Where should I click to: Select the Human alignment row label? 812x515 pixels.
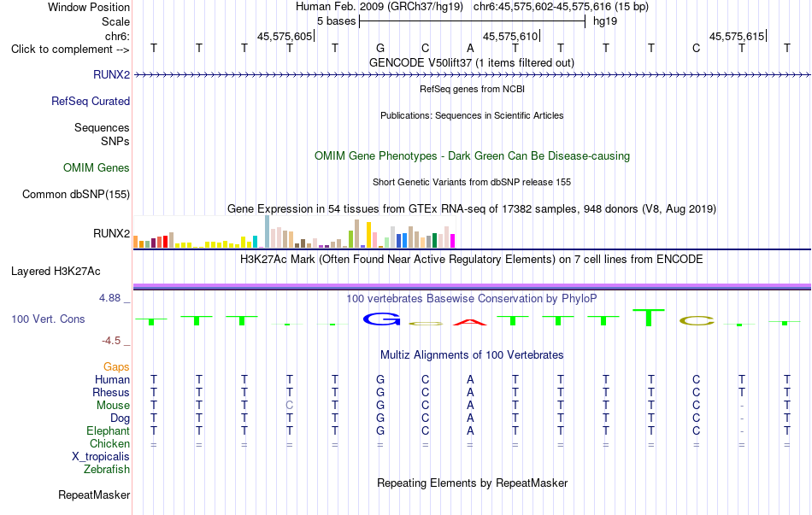coord(112,379)
